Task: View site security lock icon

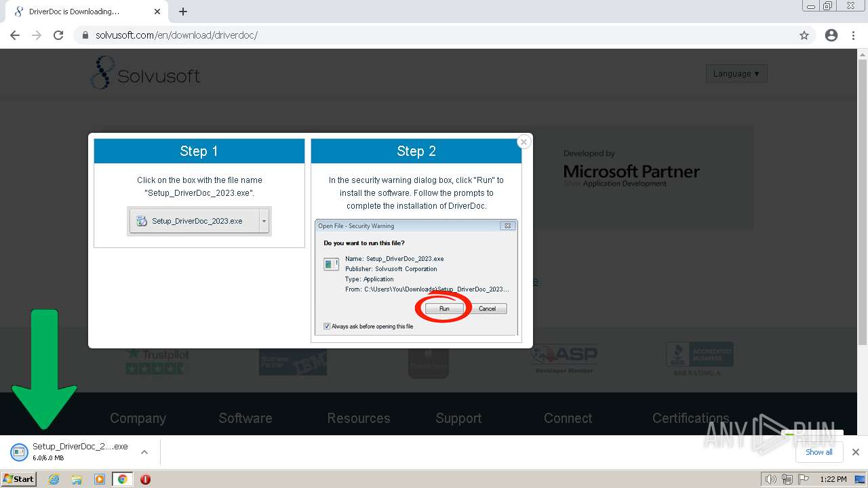Action: click(85, 35)
